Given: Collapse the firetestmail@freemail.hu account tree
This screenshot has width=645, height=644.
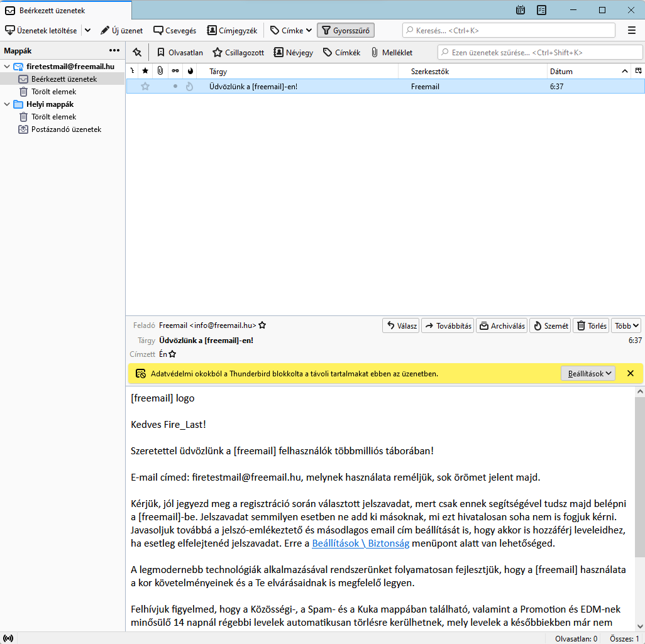Looking at the screenshot, I should pyautogui.click(x=6, y=66).
